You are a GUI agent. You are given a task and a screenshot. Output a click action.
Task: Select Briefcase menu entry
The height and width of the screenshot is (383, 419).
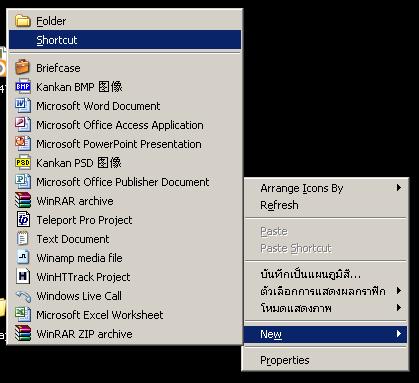(x=125, y=68)
